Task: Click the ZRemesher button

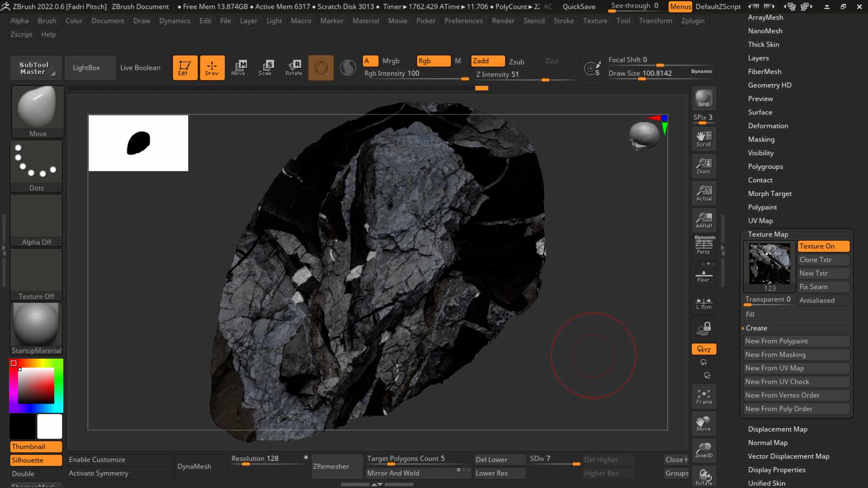Action: tap(336, 466)
